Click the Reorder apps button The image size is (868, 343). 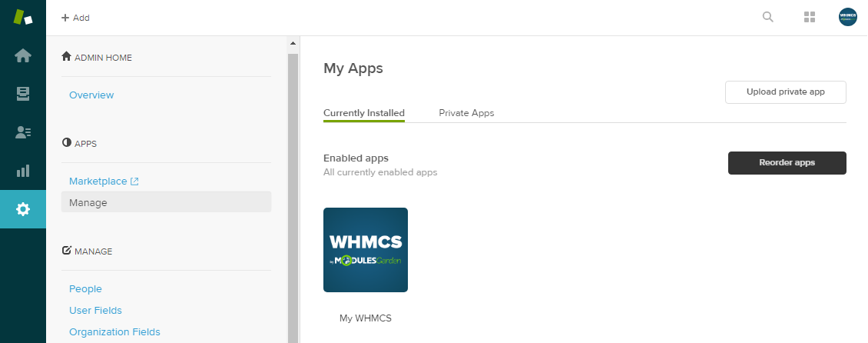(787, 163)
